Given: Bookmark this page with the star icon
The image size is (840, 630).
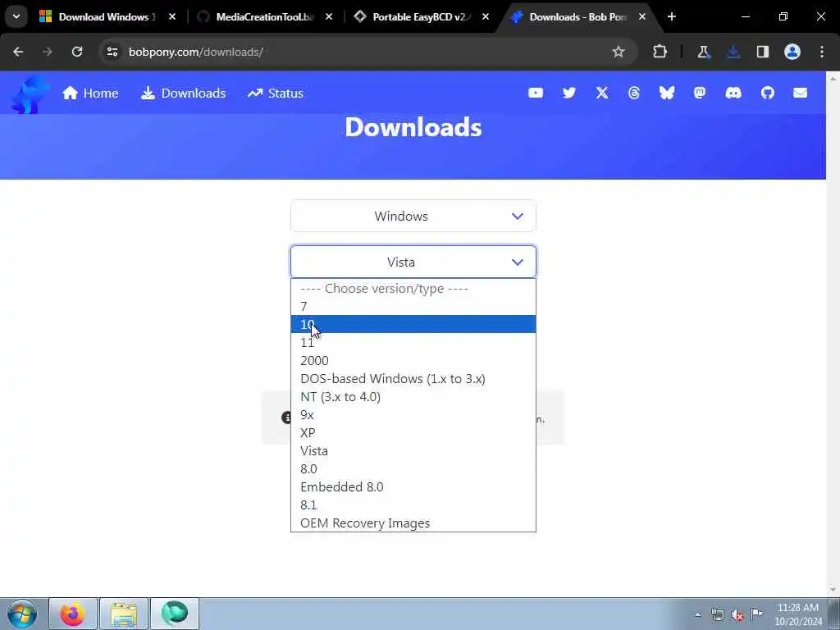Looking at the screenshot, I should tap(619, 52).
